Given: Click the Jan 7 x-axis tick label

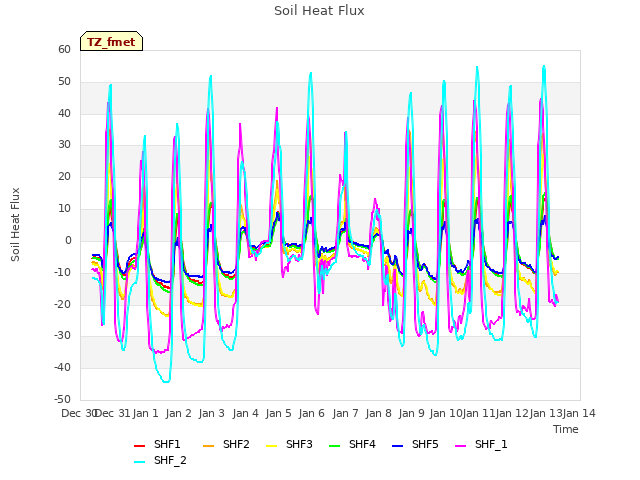Looking at the screenshot, I should pos(345,413).
